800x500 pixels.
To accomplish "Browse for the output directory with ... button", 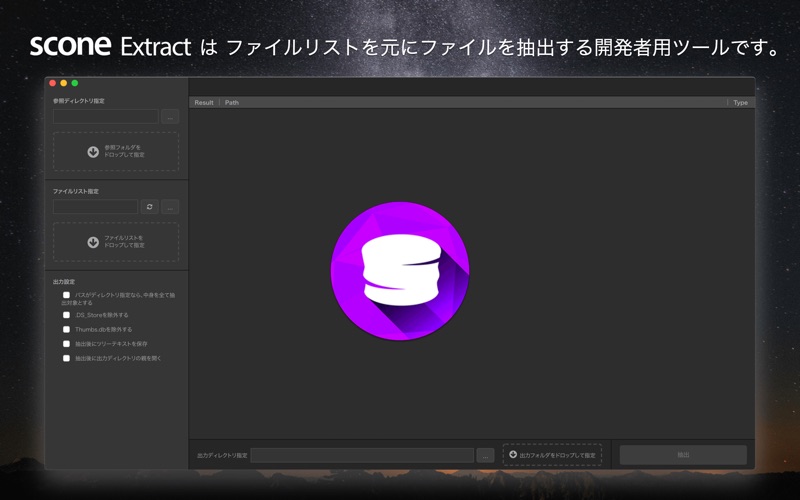I will [485, 456].
